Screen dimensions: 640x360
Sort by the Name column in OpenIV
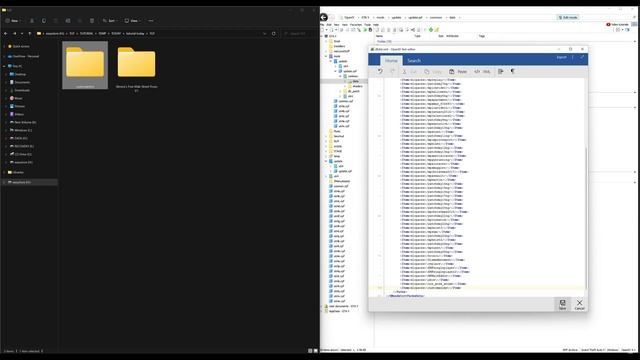(380, 36)
